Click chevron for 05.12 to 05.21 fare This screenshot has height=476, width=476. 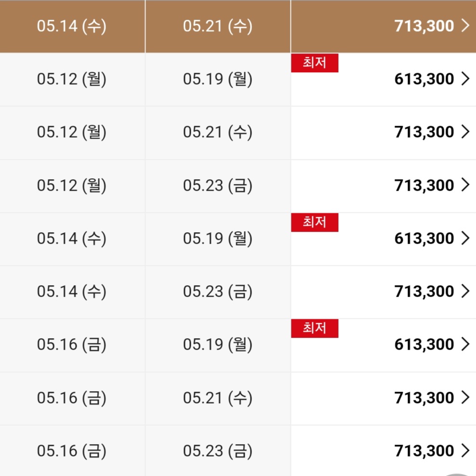pos(465,132)
